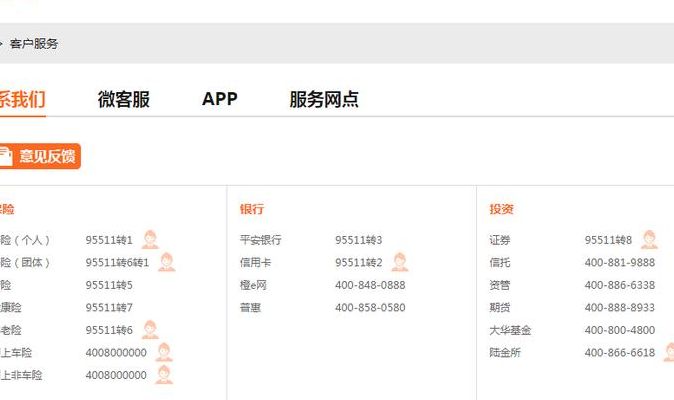674x400 pixels.
Task: Click the number 400-888-8933
Action: coord(620,308)
